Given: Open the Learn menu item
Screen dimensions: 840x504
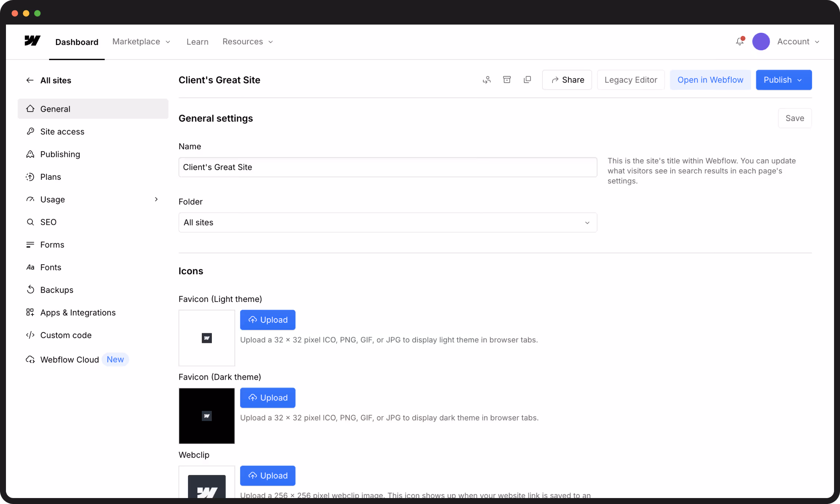Looking at the screenshot, I should [x=197, y=42].
